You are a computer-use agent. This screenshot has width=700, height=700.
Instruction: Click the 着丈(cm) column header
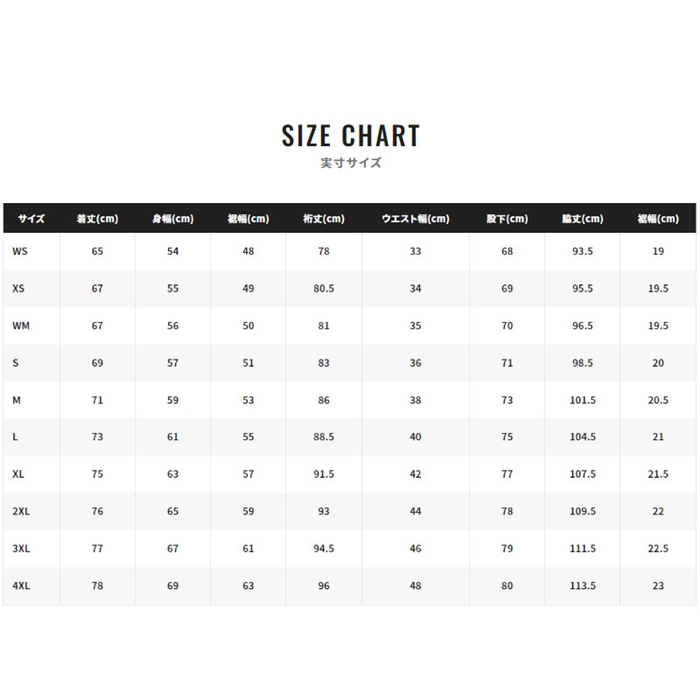[97, 219]
